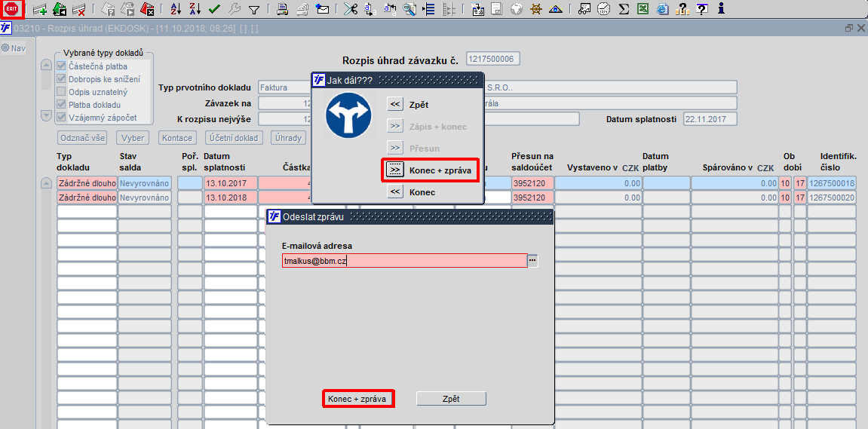
Task: Click the red document cancel icon
Action: coord(147,9)
